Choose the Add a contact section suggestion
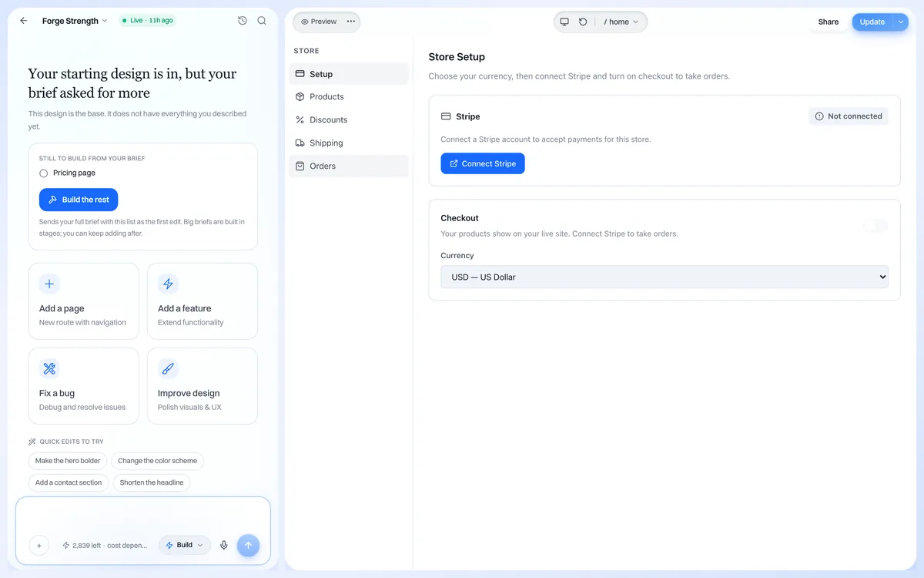 (69, 482)
